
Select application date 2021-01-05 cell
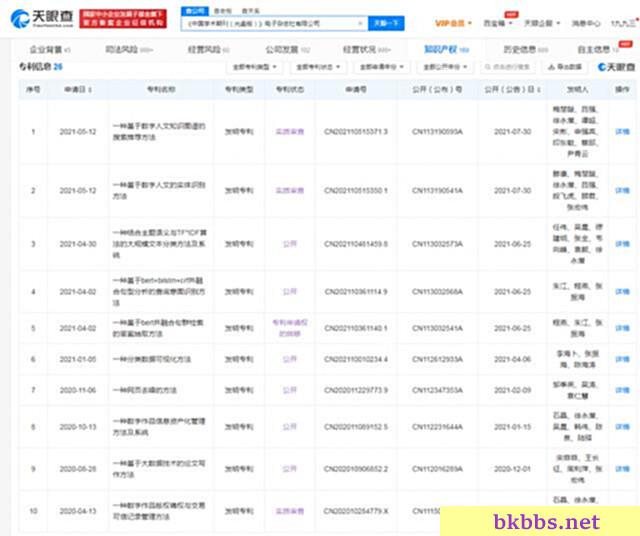pos(78,359)
